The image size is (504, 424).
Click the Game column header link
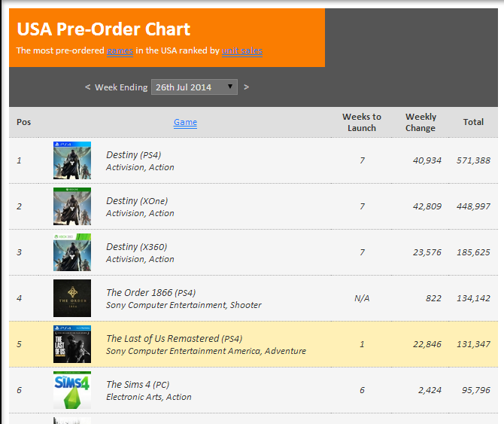click(x=186, y=122)
